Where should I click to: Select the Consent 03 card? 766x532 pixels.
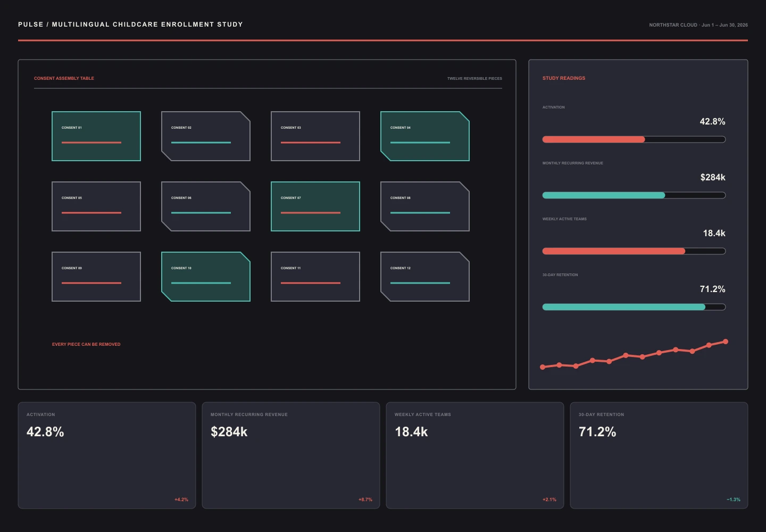(315, 136)
